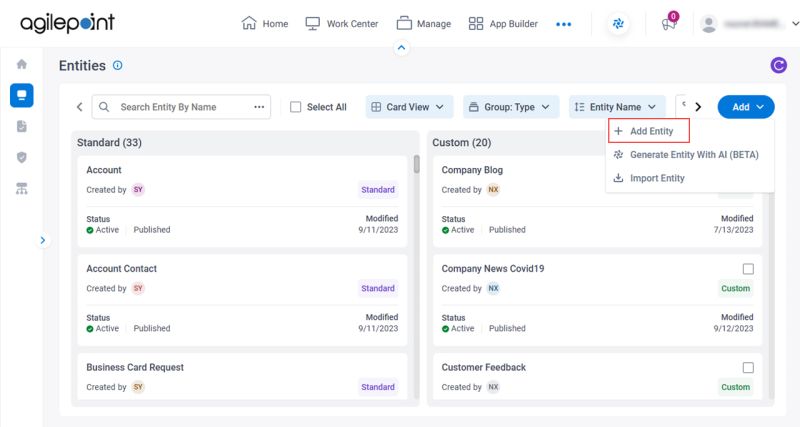Click the SY avatar on Account Contact card
This screenshot has width=800, height=427.
pos(138,289)
